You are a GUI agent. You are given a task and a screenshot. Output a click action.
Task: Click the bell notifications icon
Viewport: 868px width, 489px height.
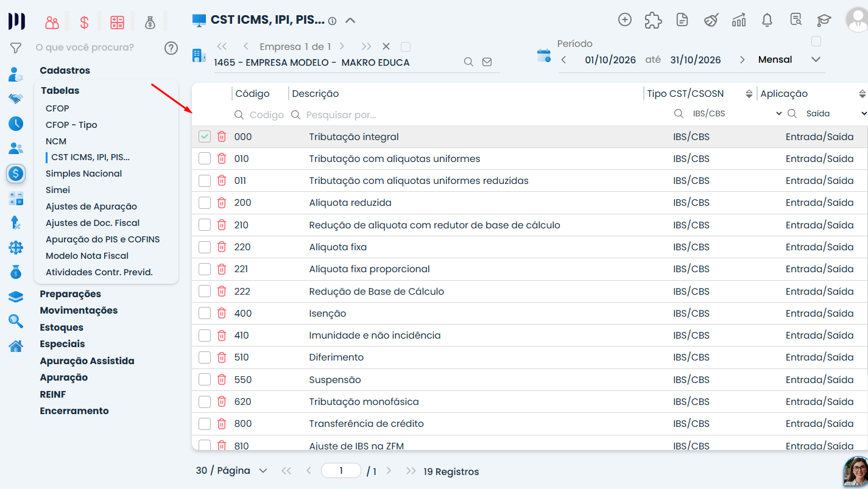pos(767,20)
